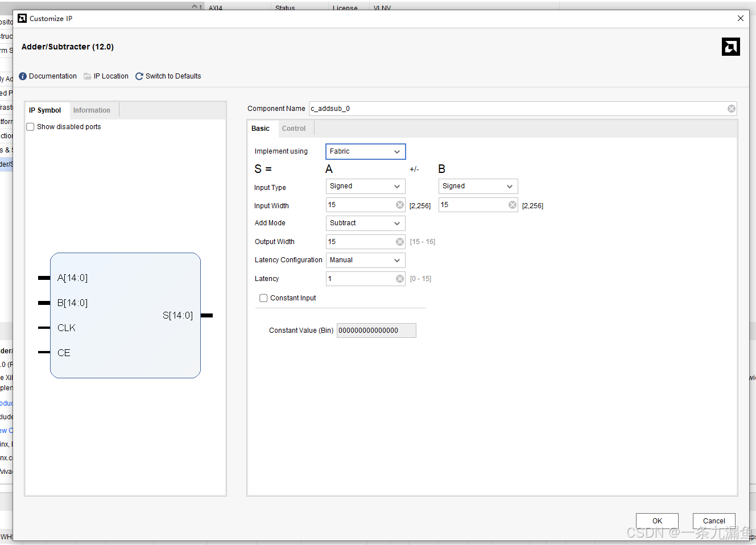Clear the Component Name field
Viewport: 756px width, 545px height.
pyautogui.click(x=732, y=109)
